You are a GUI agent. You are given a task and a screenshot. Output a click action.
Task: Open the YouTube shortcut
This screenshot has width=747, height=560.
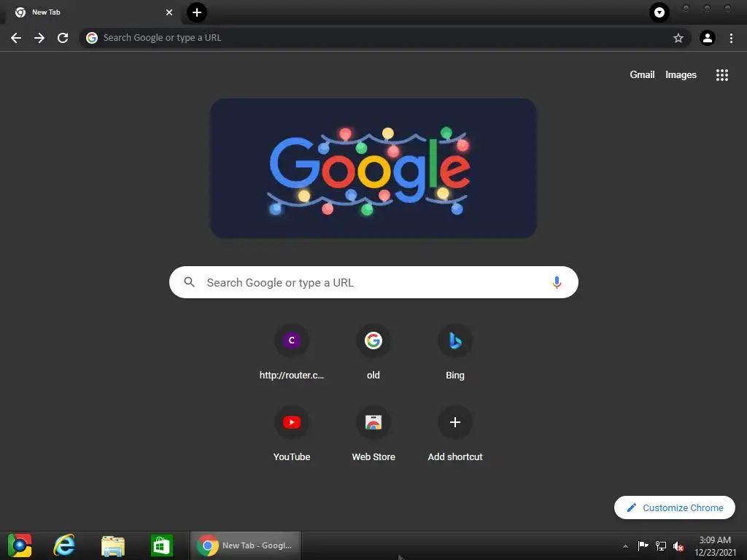point(292,435)
